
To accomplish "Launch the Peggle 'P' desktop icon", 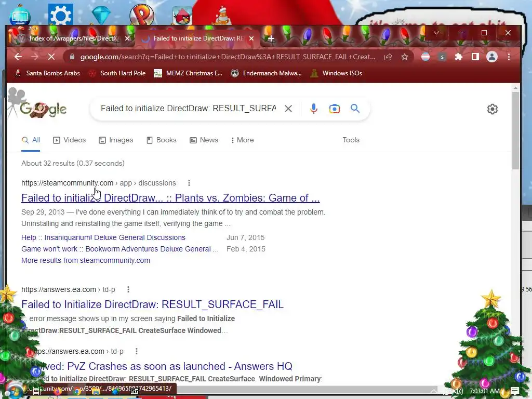I will point(142,15).
